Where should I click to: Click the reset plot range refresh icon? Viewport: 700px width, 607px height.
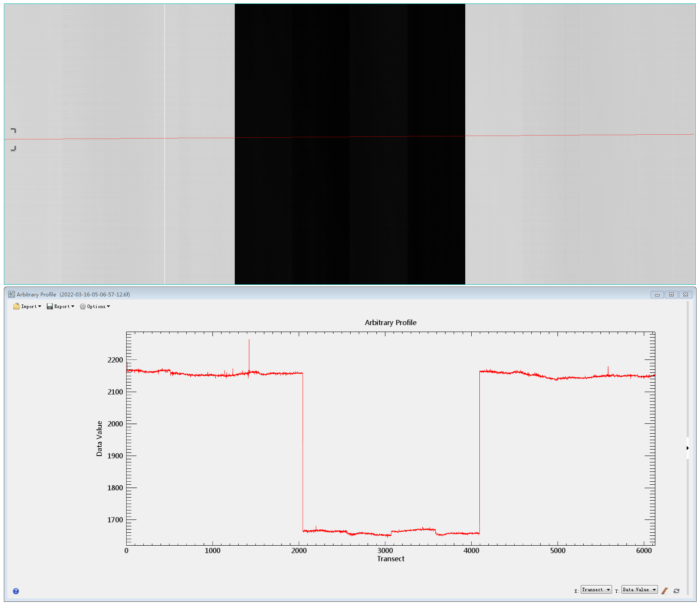[676, 591]
